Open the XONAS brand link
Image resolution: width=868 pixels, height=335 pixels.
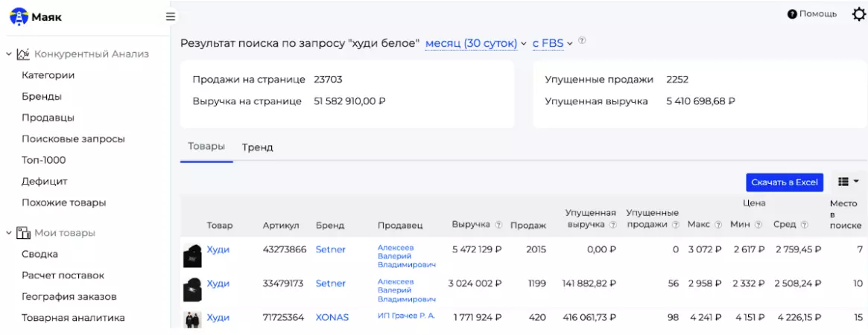(x=332, y=317)
